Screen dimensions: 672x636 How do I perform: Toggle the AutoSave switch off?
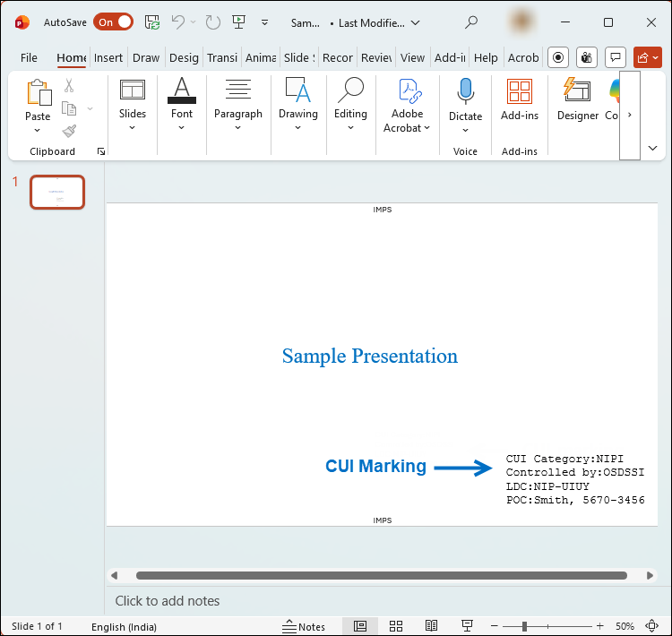(113, 22)
